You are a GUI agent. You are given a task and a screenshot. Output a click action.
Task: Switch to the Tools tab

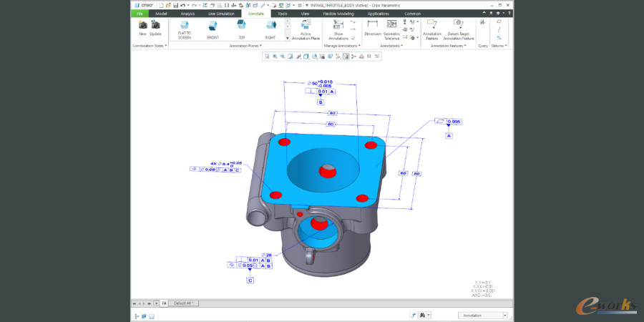[282, 14]
